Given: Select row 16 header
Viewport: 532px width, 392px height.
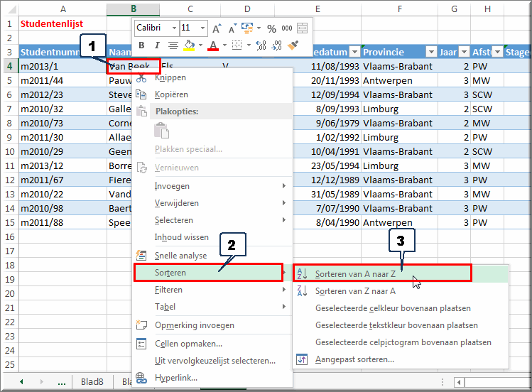Looking at the screenshot, I should tap(9, 236).
